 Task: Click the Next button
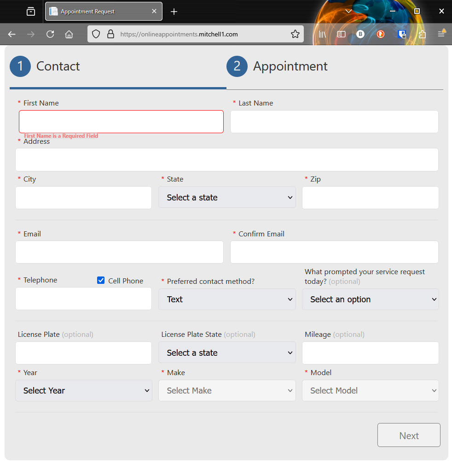409,435
